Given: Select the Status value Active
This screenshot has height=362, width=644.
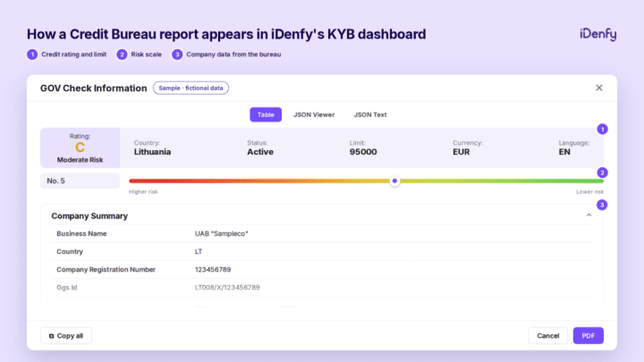Looking at the screenshot, I should [260, 152].
